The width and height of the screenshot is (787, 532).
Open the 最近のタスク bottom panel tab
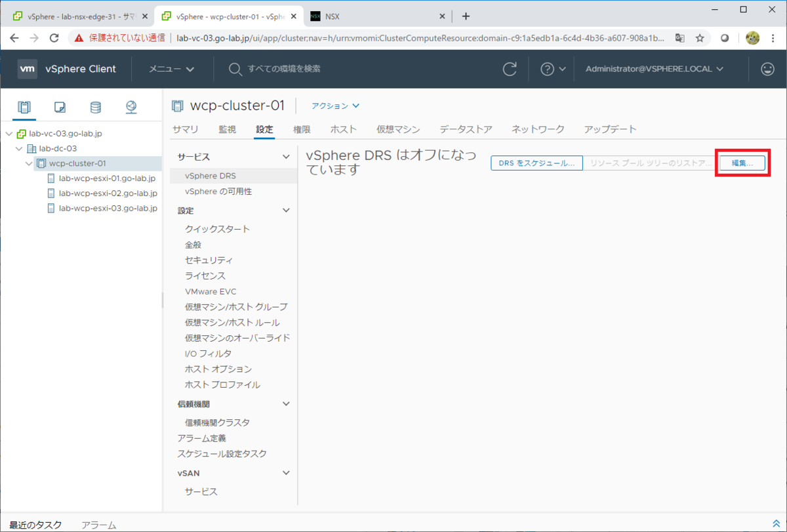(x=35, y=525)
